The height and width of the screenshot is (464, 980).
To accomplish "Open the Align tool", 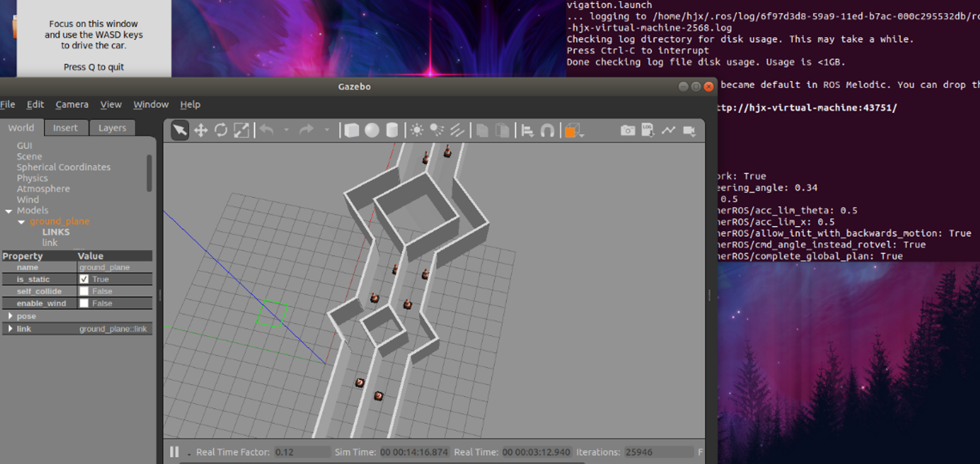I will [x=527, y=130].
